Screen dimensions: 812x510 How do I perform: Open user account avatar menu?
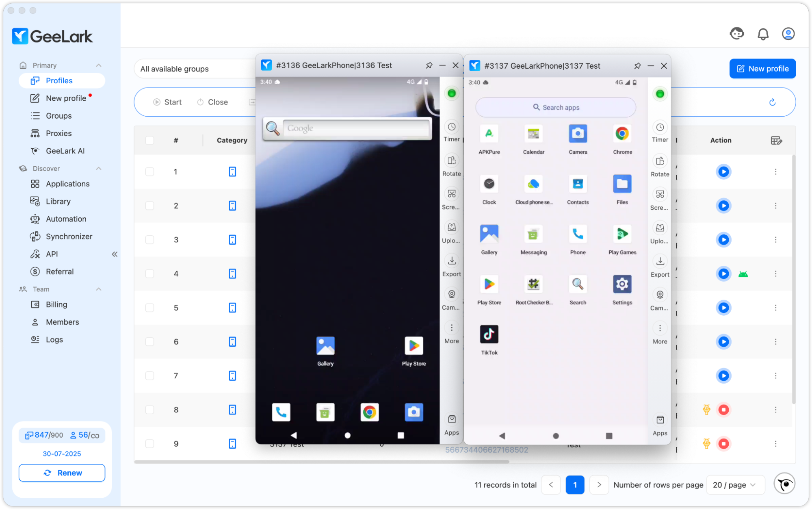[x=788, y=34]
